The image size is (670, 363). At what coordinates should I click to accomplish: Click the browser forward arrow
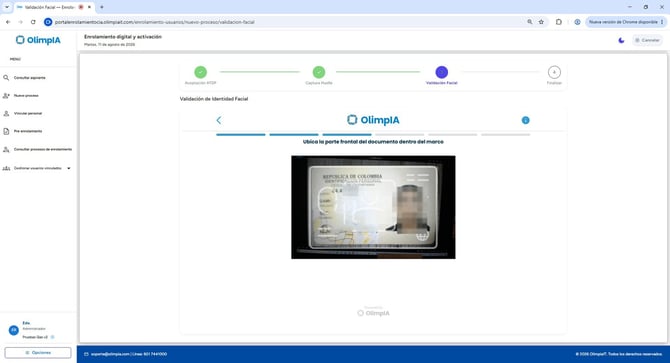click(x=20, y=22)
